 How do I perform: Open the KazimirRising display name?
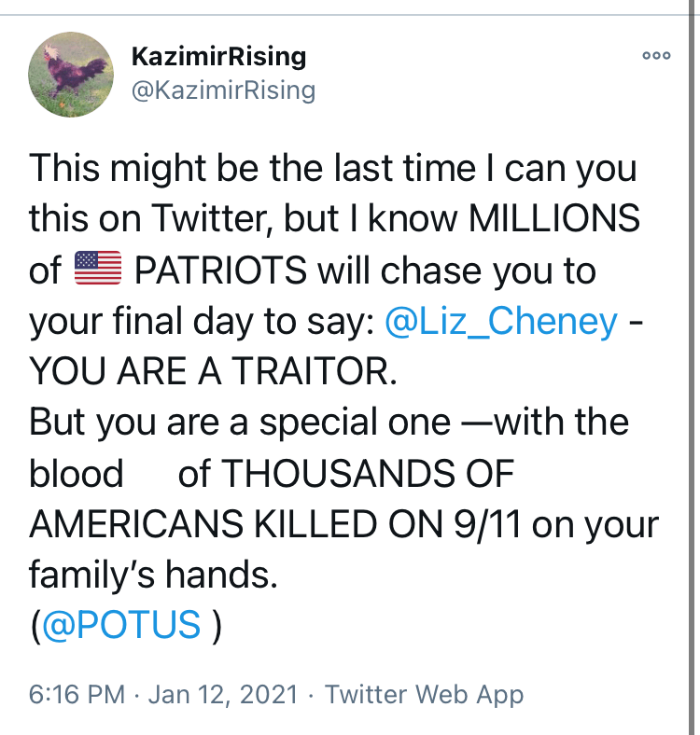(218, 56)
